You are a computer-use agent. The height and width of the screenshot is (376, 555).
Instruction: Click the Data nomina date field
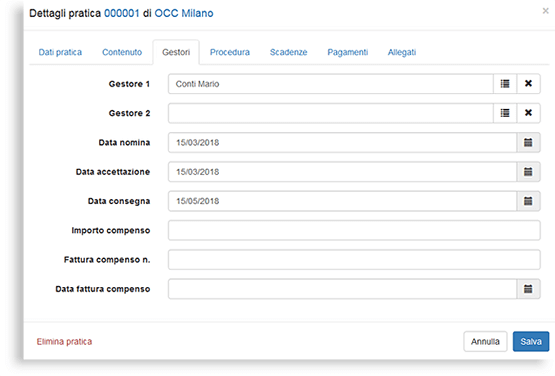coord(342,143)
